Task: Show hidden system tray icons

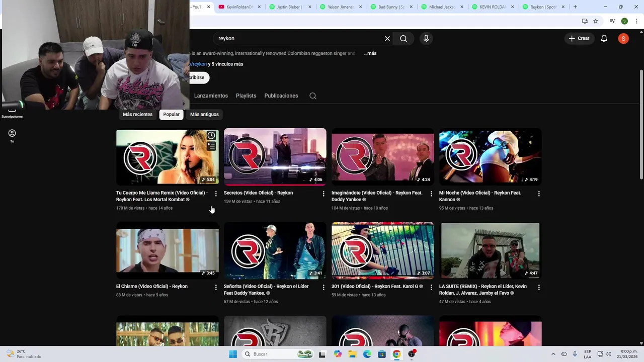Action: [553, 354]
